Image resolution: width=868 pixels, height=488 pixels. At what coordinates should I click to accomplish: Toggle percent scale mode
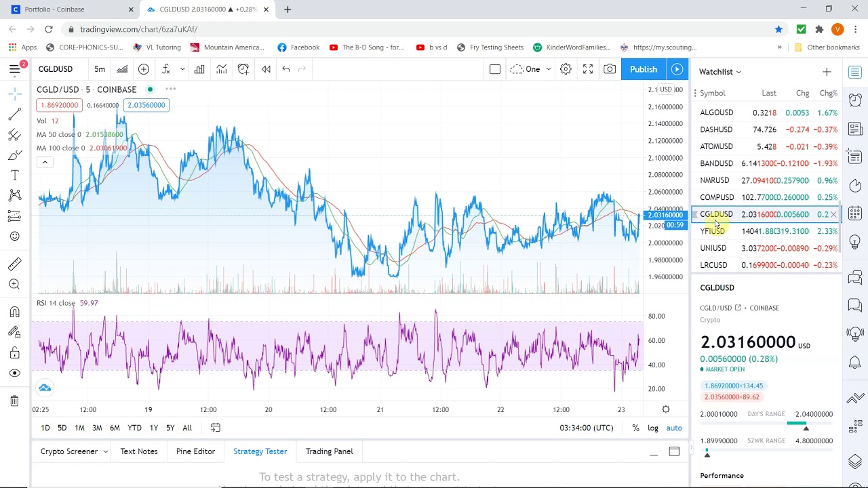tap(635, 428)
